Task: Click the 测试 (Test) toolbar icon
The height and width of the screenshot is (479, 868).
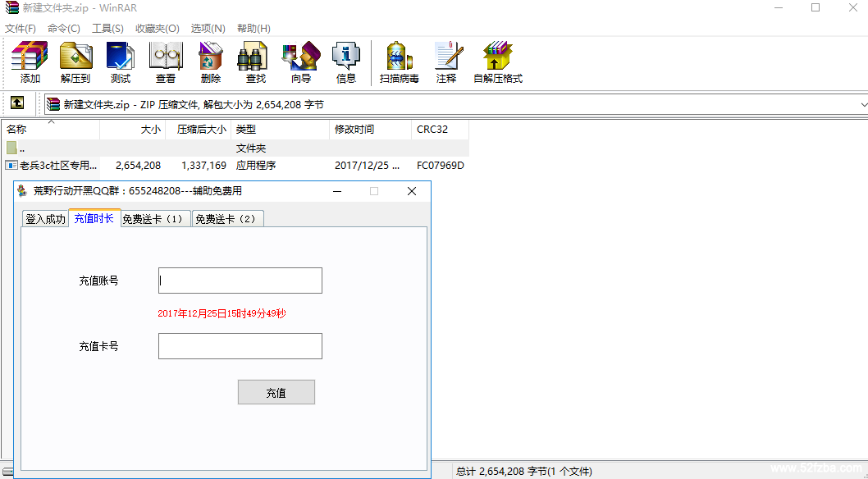Action: coord(121,55)
